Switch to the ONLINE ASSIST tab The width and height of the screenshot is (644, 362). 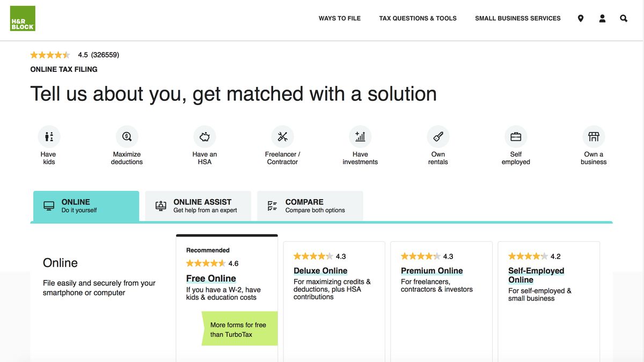click(x=197, y=205)
